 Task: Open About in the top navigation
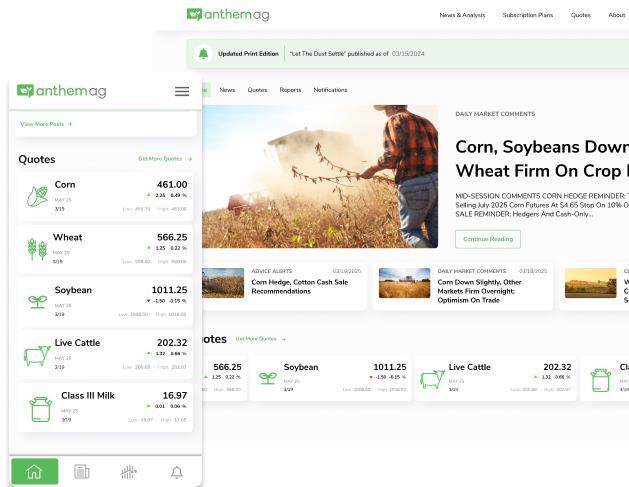(617, 15)
